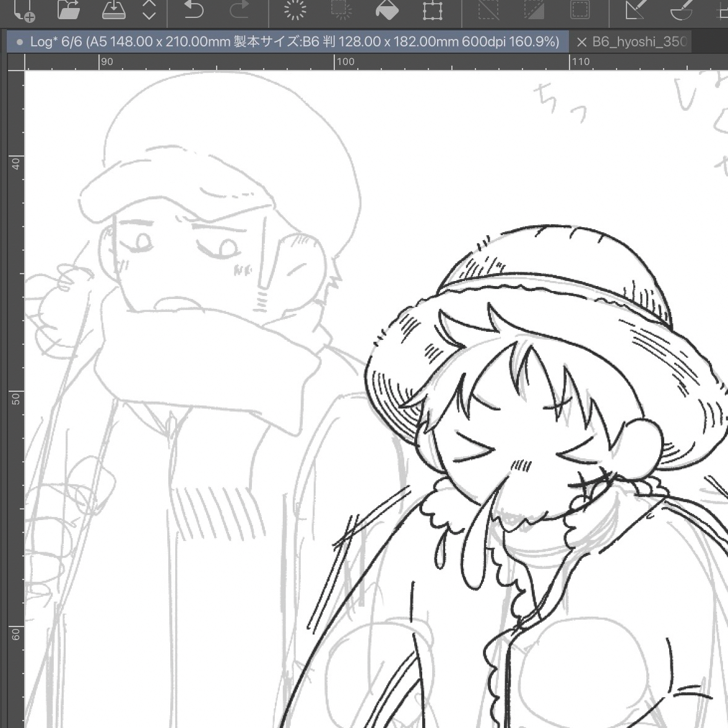This screenshot has height=728, width=728.
Task: Toggle Snap to Special Ruler
Action: coord(681,10)
